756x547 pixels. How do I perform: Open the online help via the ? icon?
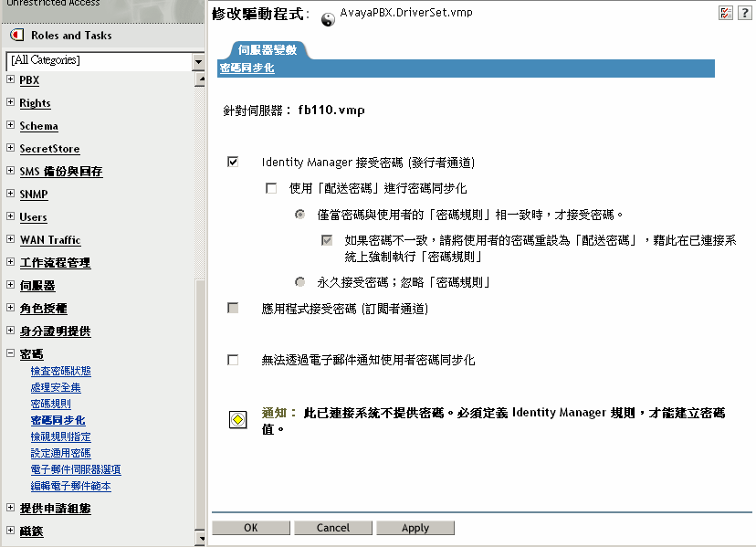[746, 12]
